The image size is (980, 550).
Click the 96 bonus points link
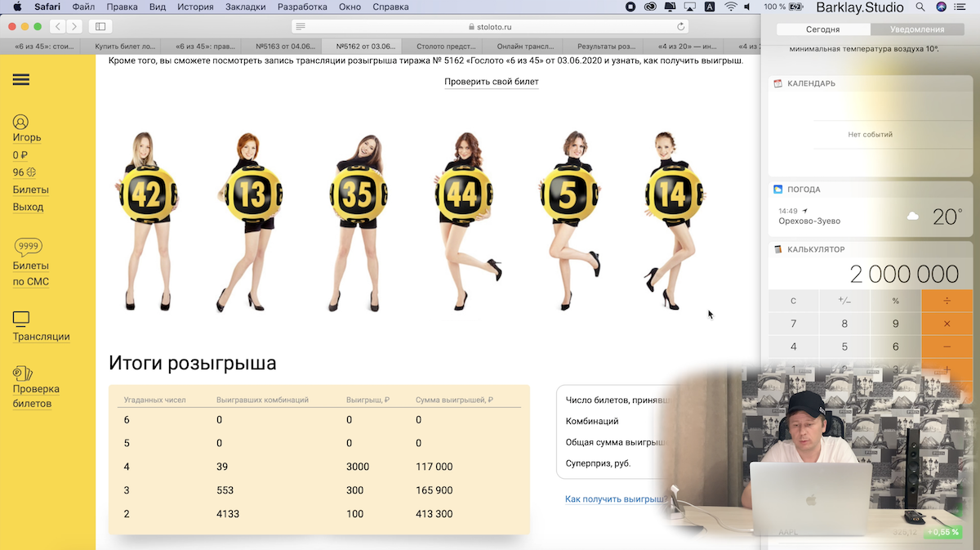click(x=24, y=172)
